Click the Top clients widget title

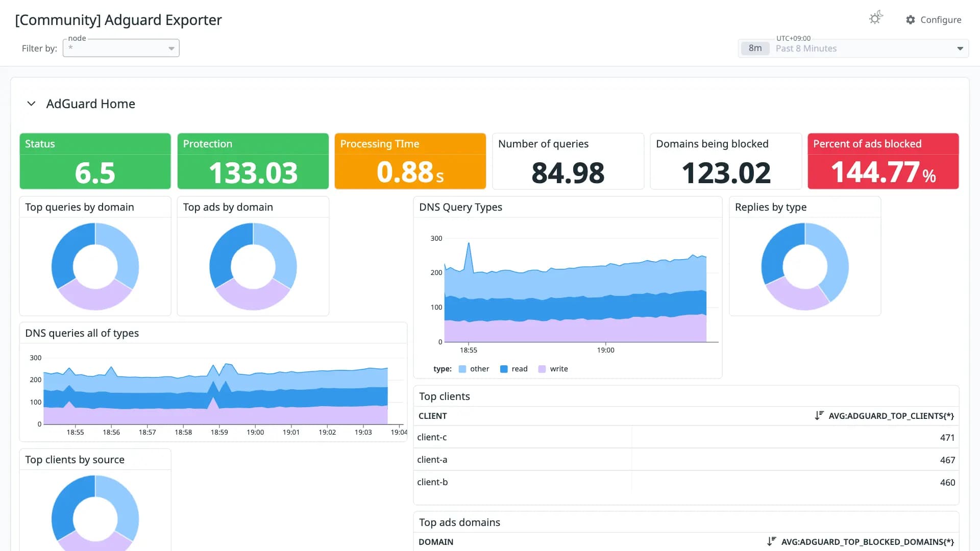[x=445, y=396]
